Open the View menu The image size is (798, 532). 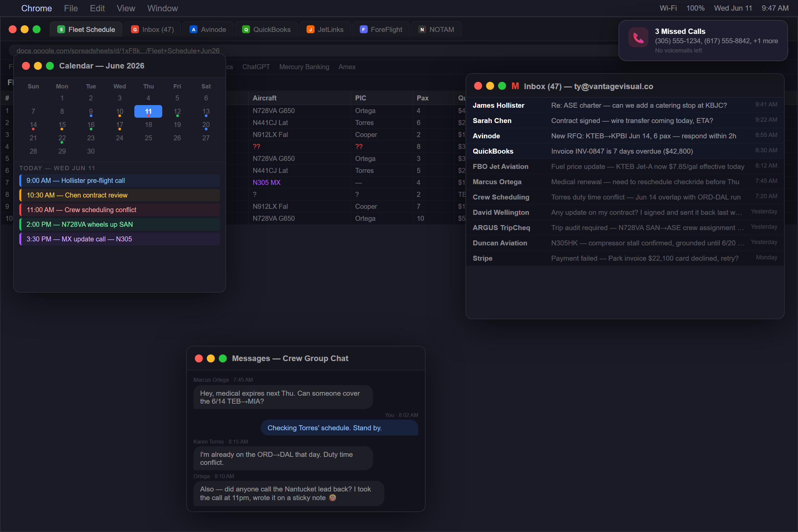pos(126,8)
